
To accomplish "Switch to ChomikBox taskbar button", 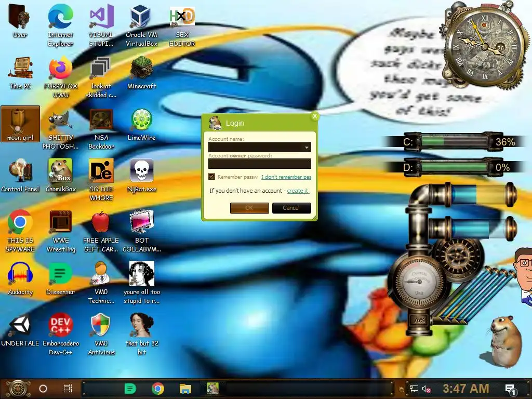I will click(212, 389).
